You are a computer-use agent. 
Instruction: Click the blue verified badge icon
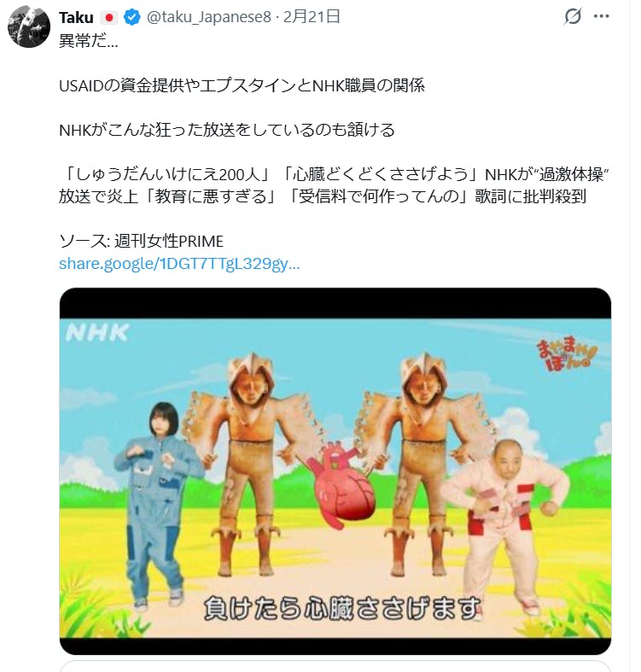click(132, 18)
